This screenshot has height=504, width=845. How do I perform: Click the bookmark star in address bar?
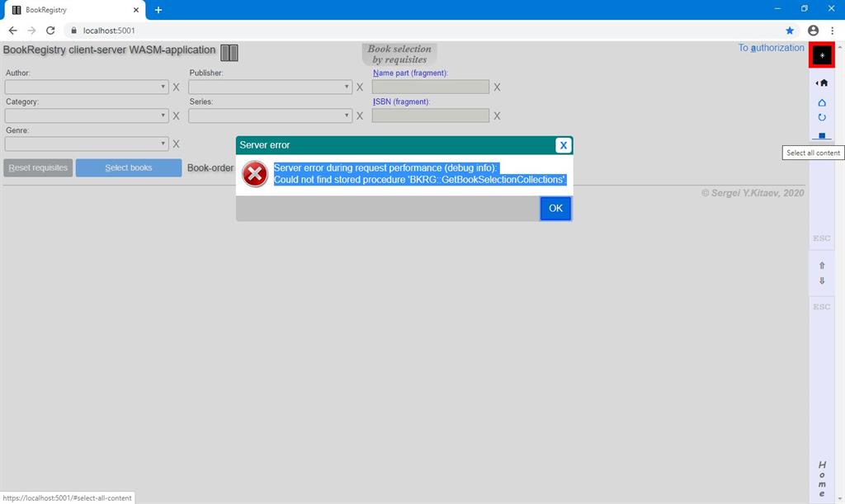coord(790,30)
